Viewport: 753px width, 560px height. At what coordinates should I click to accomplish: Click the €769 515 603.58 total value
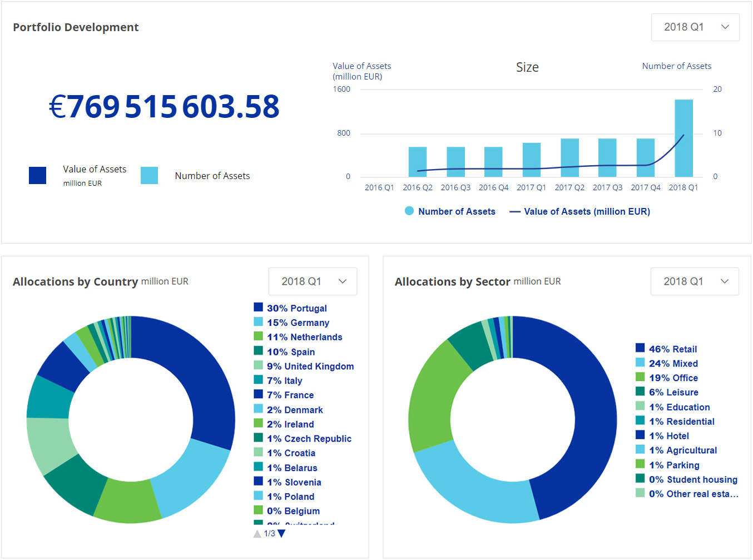coord(164,106)
